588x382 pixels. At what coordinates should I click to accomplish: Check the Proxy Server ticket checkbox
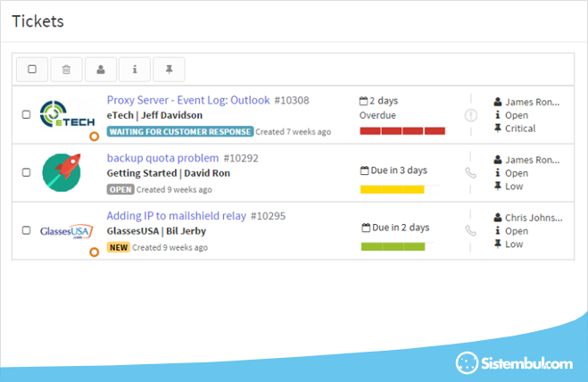[26, 115]
